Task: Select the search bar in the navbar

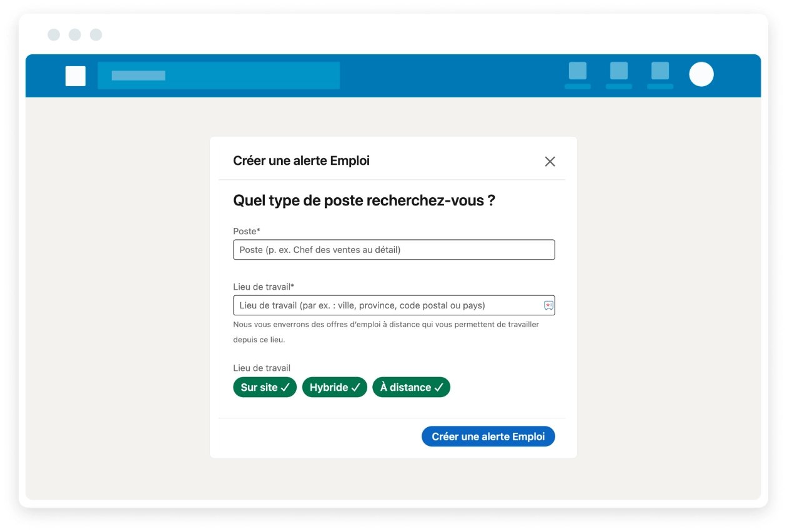Action: (x=219, y=76)
